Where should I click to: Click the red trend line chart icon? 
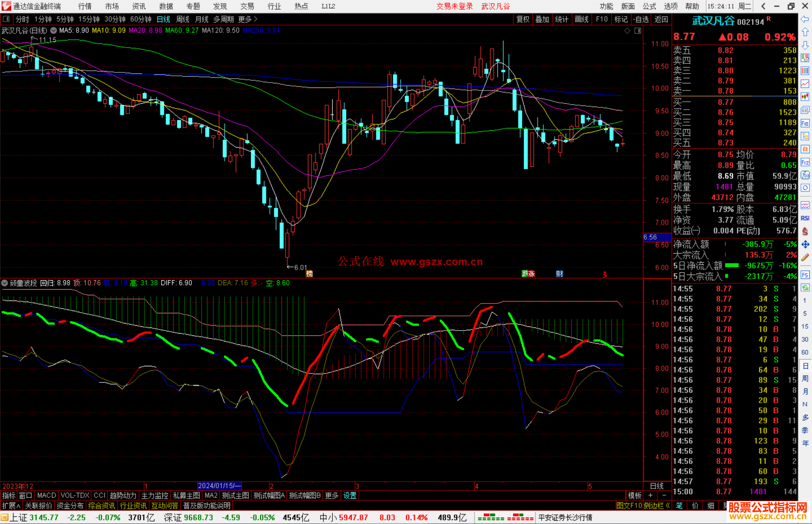click(x=805, y=84)
